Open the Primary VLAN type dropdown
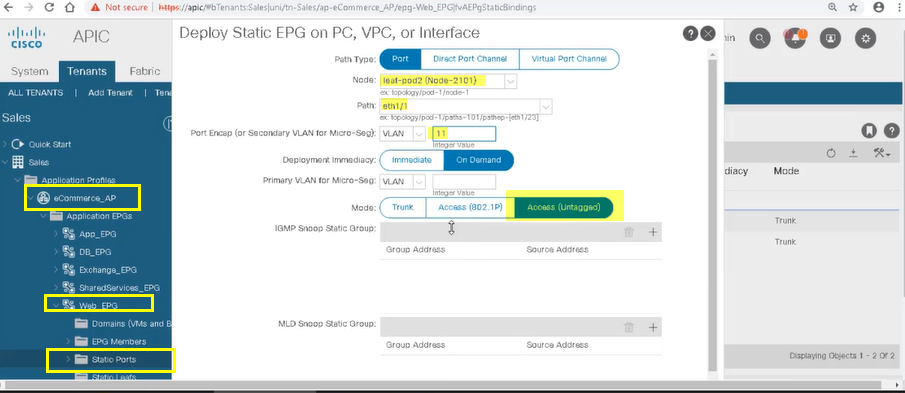The width and height of the screenshot is (905, 393). pyautogui.click(x=419, y=181)
